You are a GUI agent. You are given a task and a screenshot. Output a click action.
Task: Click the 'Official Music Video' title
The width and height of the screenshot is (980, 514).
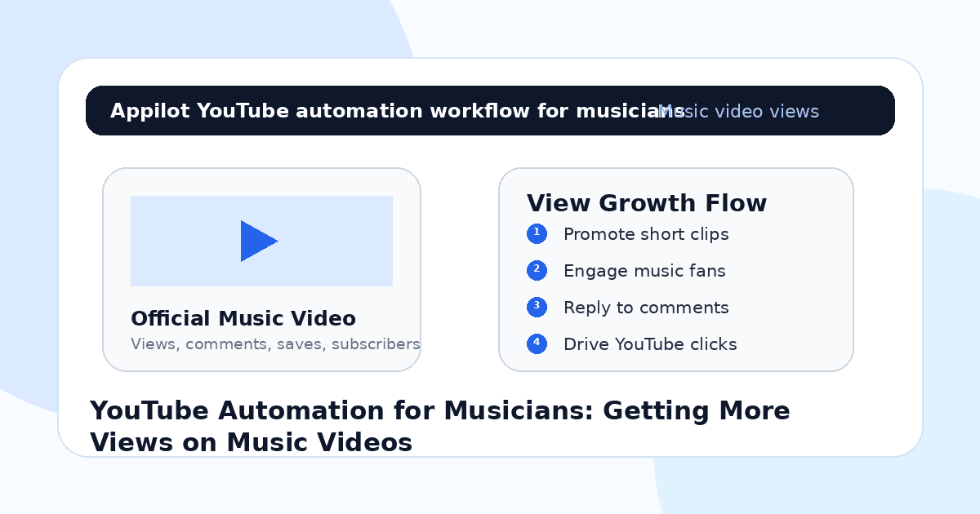(243, 319)
